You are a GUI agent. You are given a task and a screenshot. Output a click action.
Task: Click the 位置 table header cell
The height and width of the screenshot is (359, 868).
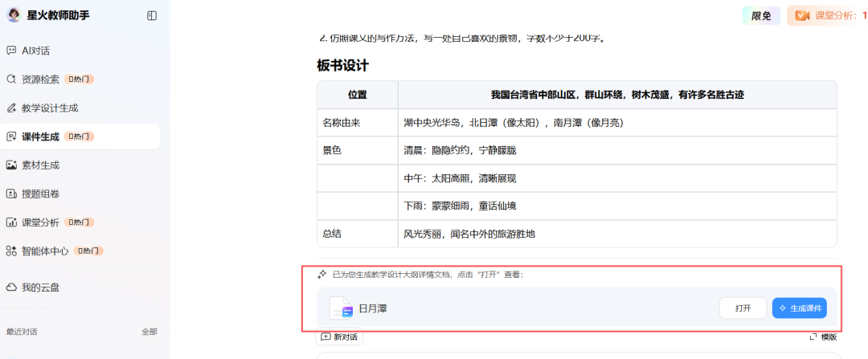pyautogui.click(x=358, y=95)
